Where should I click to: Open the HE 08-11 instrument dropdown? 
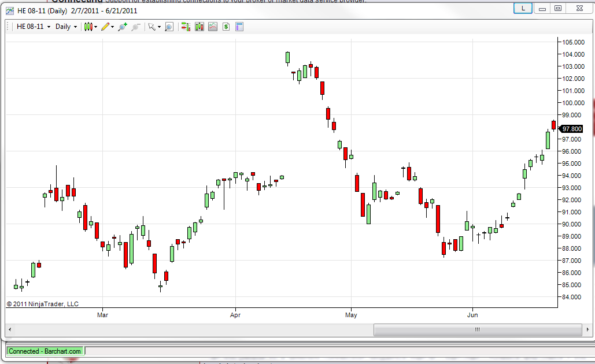tap(34, 27)
